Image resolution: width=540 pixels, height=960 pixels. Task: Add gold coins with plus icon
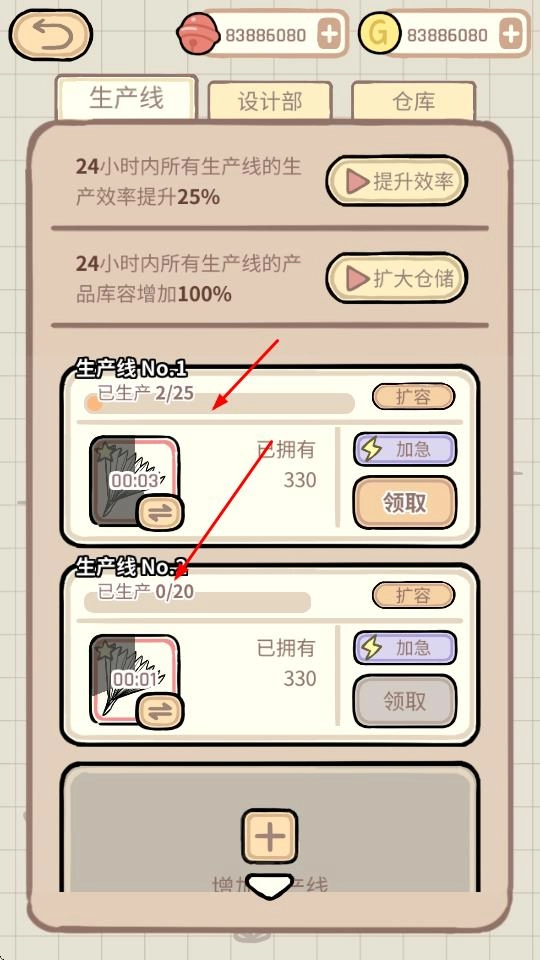(x=511, y=34)
